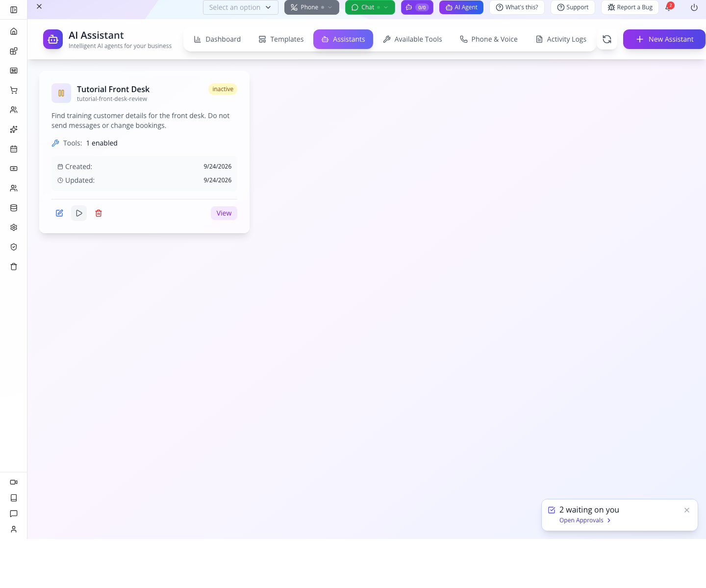This screenshot has height=588, width=706.
Task: Activate Tutorial Front Desk with the play button
Action: 79,213
